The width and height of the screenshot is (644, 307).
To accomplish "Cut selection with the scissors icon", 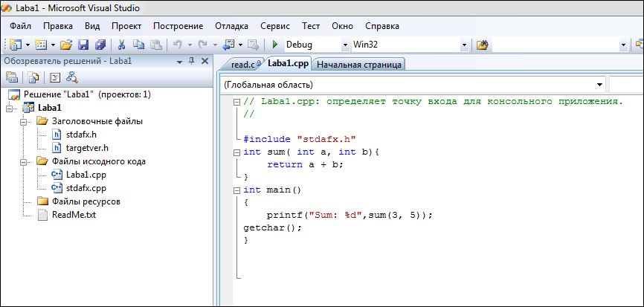I will pos(122,45).
